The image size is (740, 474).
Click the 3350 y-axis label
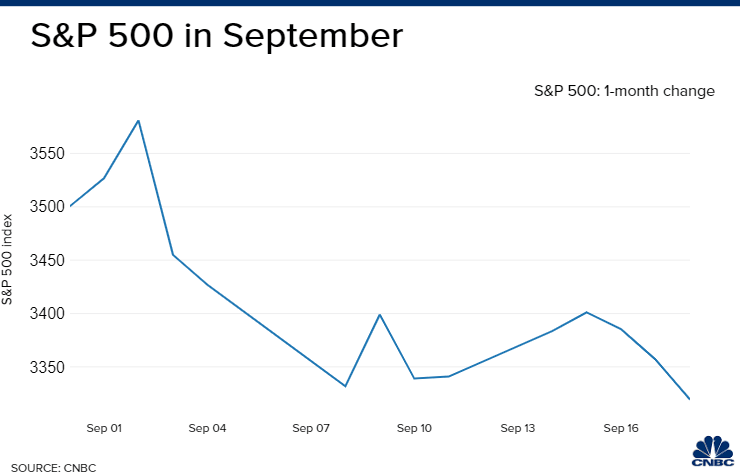(x=43, y=368)
